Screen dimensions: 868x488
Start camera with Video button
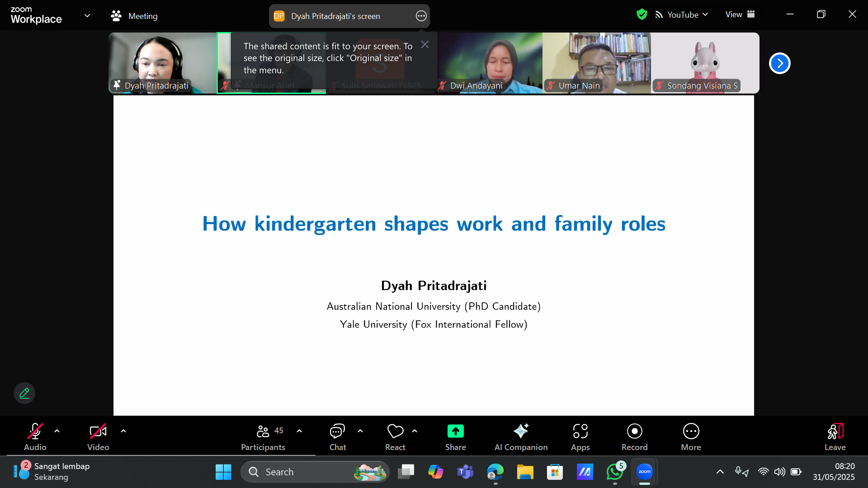pos(98,437)
